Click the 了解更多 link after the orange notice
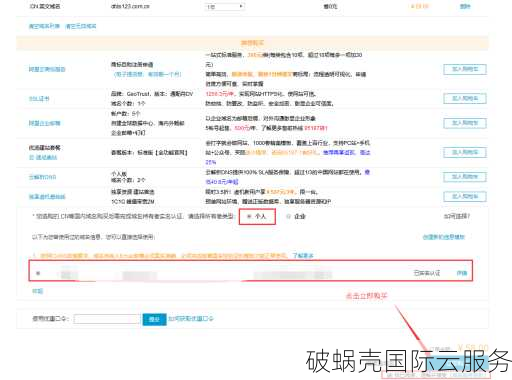Viewport: 512px width, 380px height. [303, 256]
